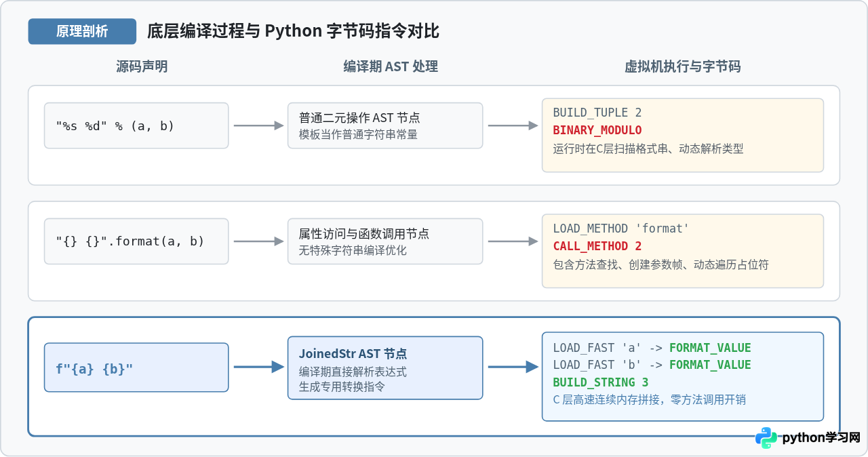The height and width of the screenshot is (457, 868).
Task: Click the title 底层编译过程与 Python 字节码指令对比
Action: point(293,31)
